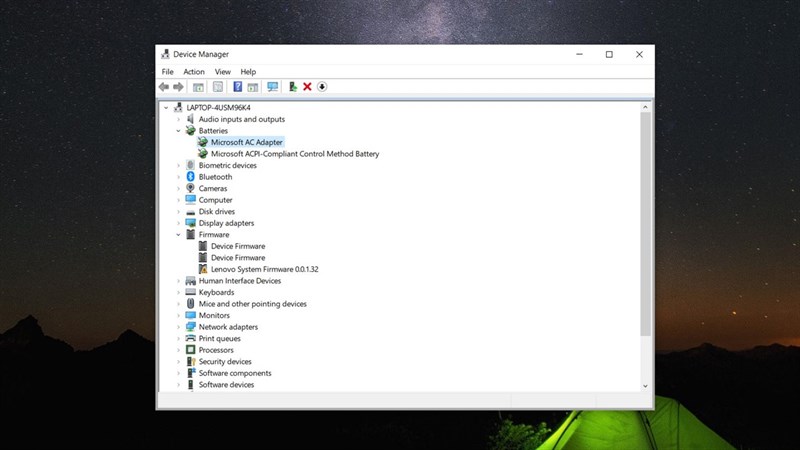Viewport: 800px width, 450px height.
Task: Open the File menu
Action: (x=168, y=72)
